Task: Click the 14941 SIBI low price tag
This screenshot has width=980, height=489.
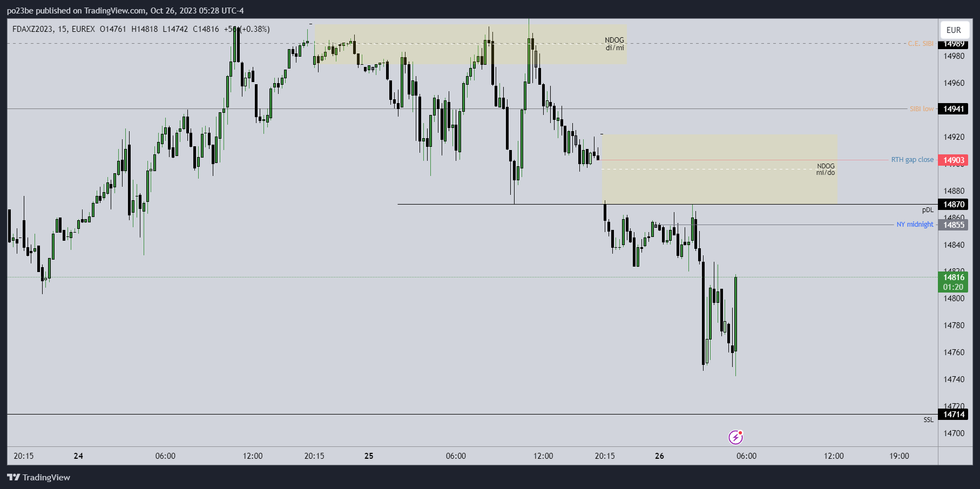Action: pyautogui.click(x=953, y=109)
